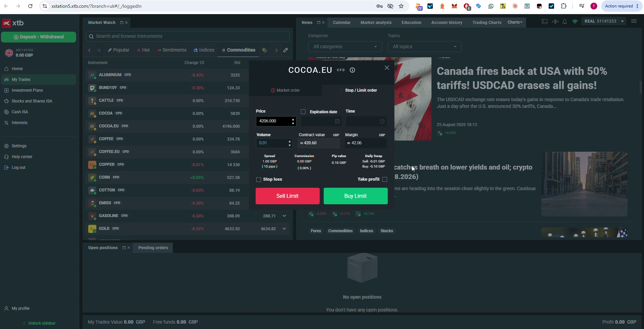Click the clock icon in the Time field
The image size is (644, 329).
coord(382,121)
